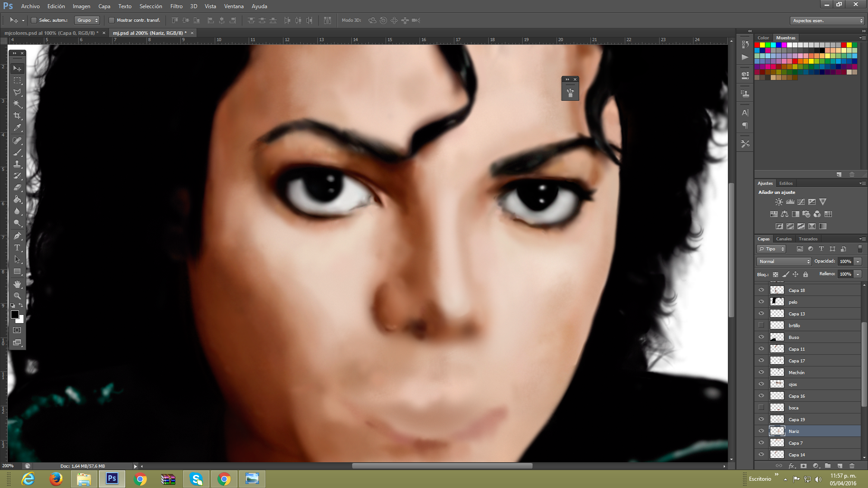Select the Eyedropper tool

click(x=17, y=128)
